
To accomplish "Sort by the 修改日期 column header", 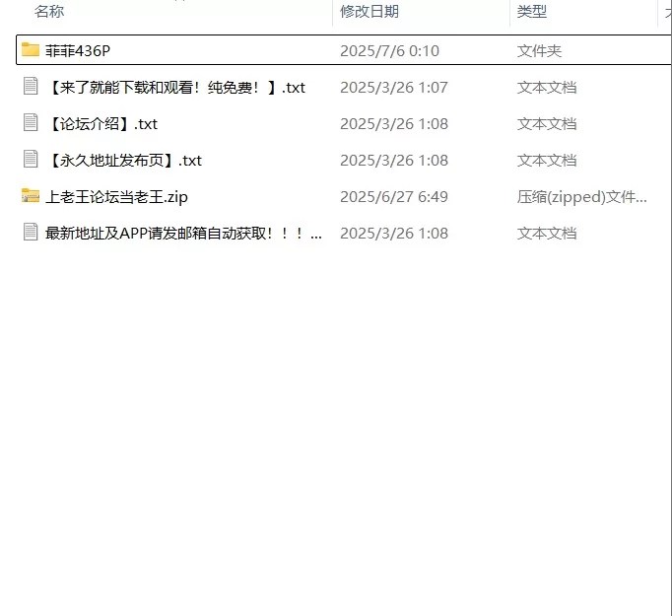I will (370, 11).
